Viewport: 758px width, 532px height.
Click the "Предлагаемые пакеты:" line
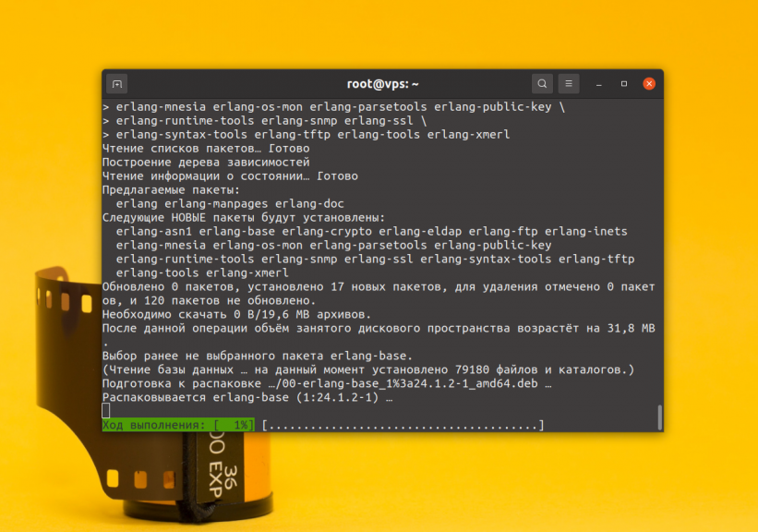click(x=171, y=190)
